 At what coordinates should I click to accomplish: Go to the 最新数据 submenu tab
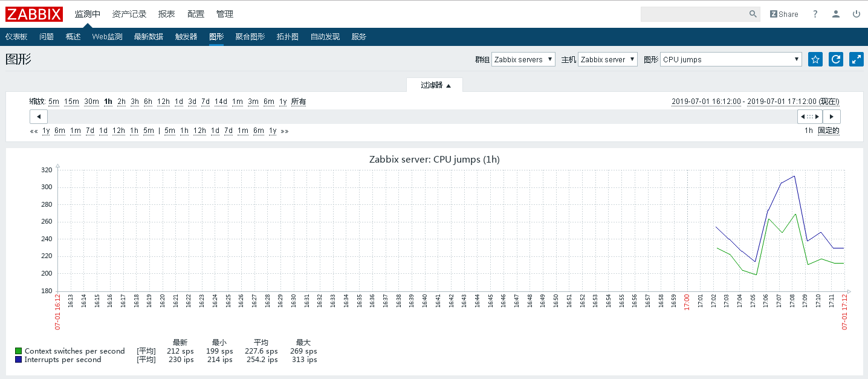coord(149,37)
